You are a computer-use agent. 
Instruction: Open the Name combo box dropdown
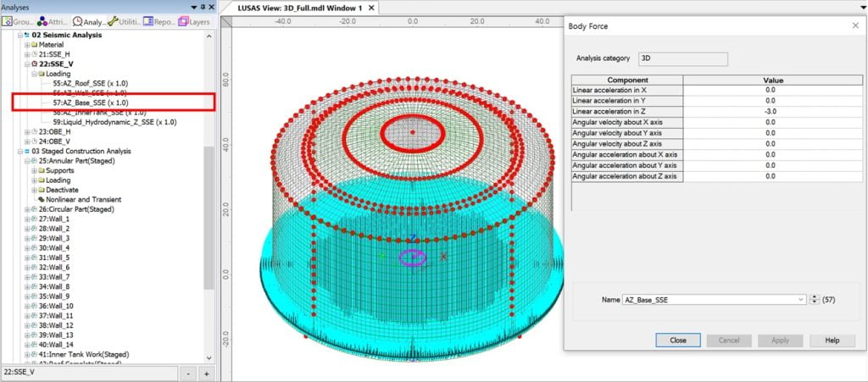(801, 299)
